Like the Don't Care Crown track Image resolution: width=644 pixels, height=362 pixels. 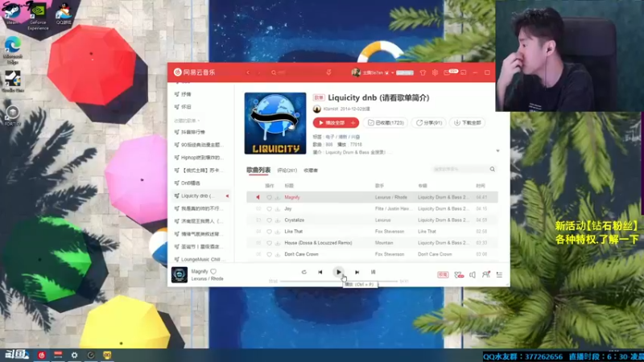tap(269, 254)
